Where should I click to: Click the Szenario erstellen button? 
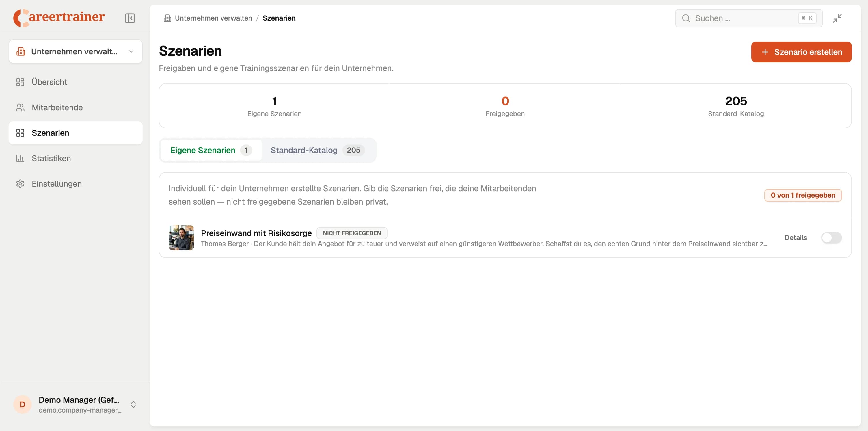click(x=801, y=52)
